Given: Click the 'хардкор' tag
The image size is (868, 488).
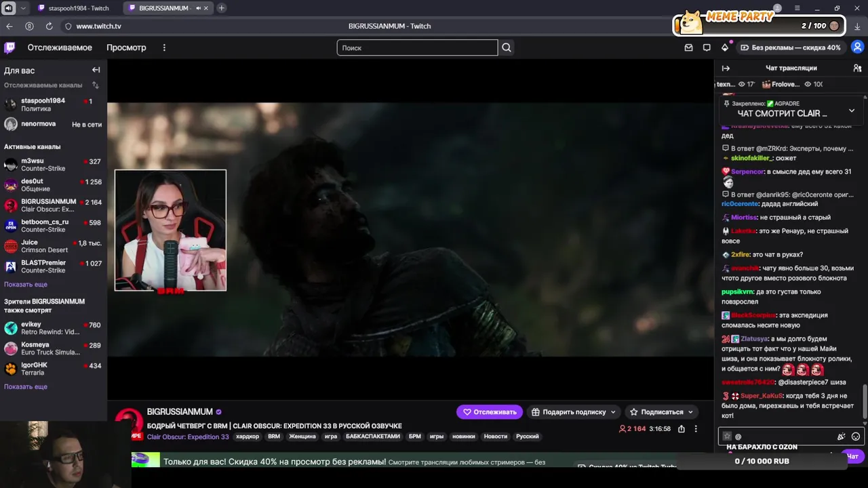Looking at the screenshot, I should (248, 436).
